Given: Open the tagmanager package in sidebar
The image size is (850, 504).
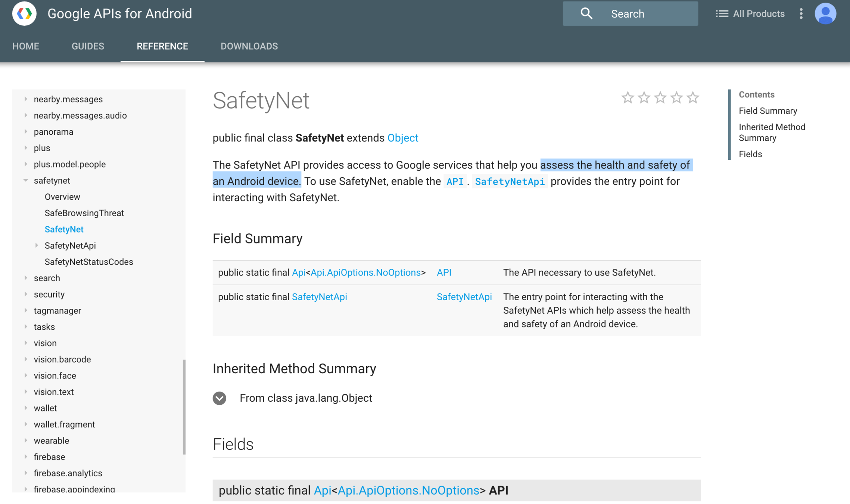Looking at the screenshot, I should point(57,311).
